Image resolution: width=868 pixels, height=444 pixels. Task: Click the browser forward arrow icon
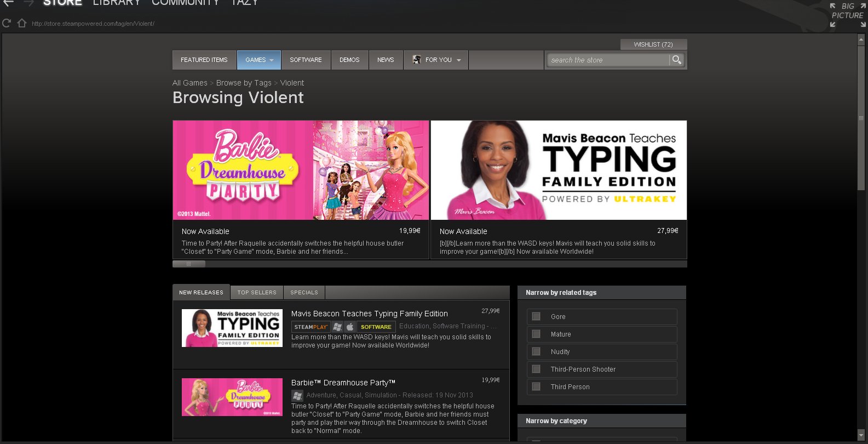(x=28, y=3)
